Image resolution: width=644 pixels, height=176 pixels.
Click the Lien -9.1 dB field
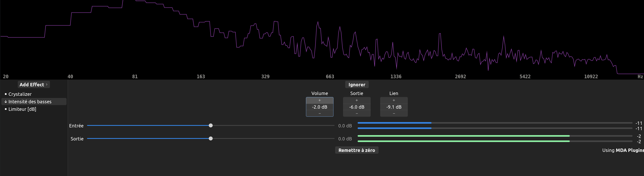(x=394, y=107)
